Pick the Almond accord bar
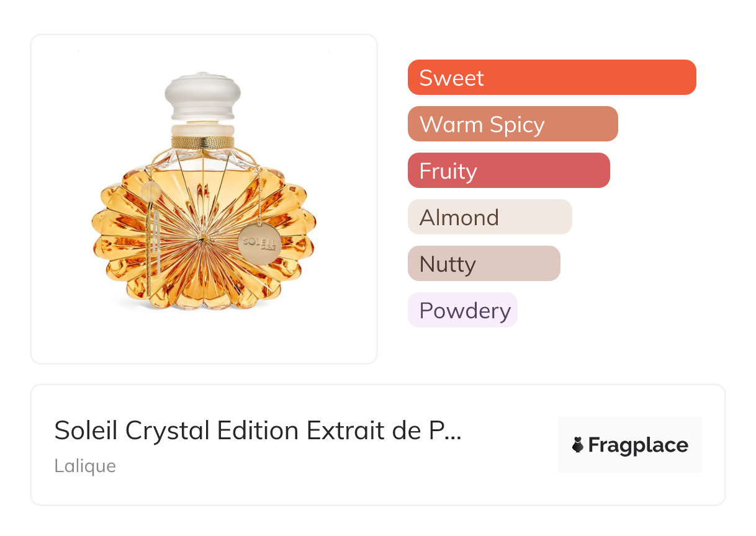 (x=489, y=217)
